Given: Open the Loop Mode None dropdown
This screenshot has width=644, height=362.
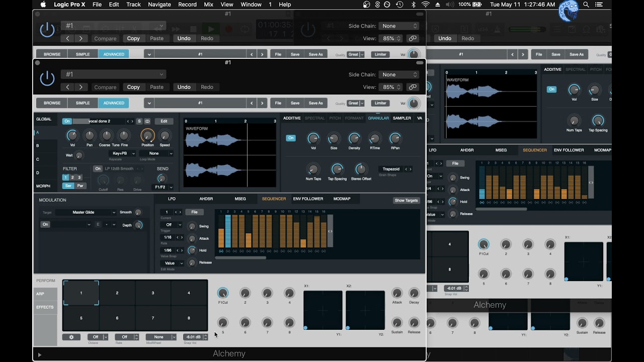Looking at the screenshot, I should click(156, 153).
